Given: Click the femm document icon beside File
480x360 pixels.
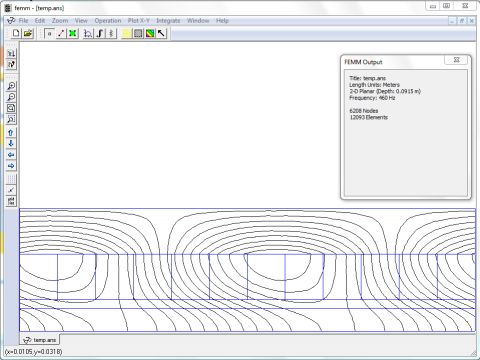Looking at the screenshot, I should 11,21.
